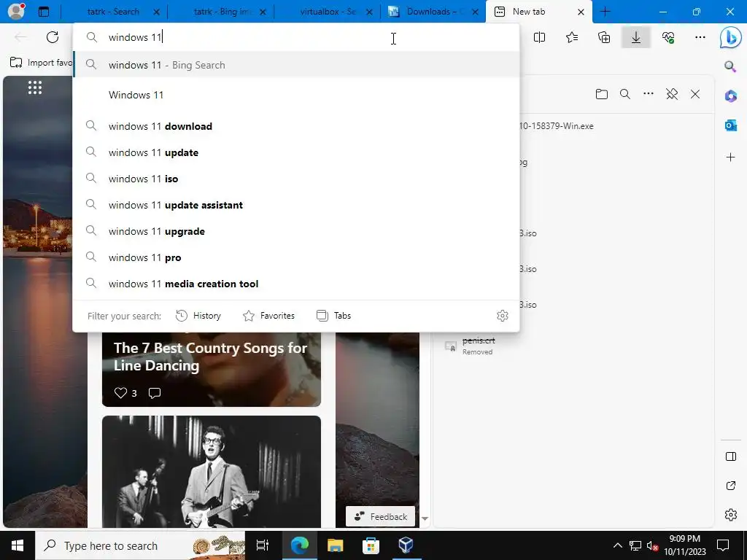The width and height of the screenshot is (747, 560).
Task: Click the Downloads arrow toolbar icon
Action: click(636, 37)
